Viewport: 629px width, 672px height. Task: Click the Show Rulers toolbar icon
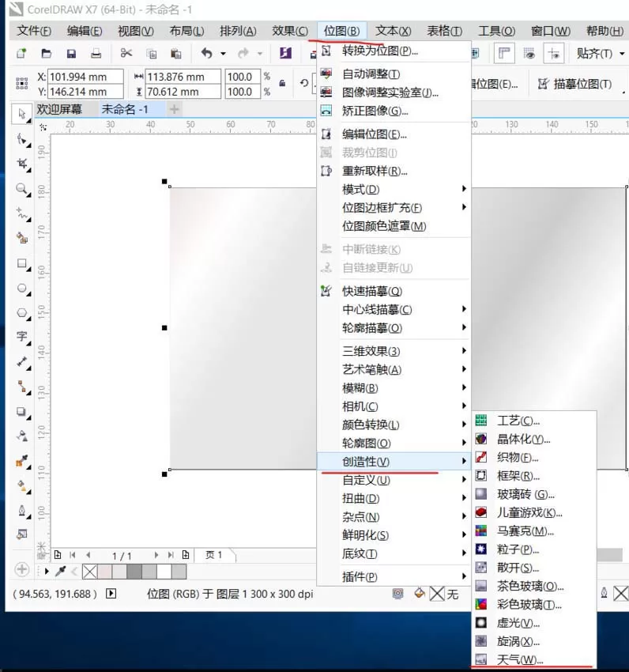pos(504,54)
